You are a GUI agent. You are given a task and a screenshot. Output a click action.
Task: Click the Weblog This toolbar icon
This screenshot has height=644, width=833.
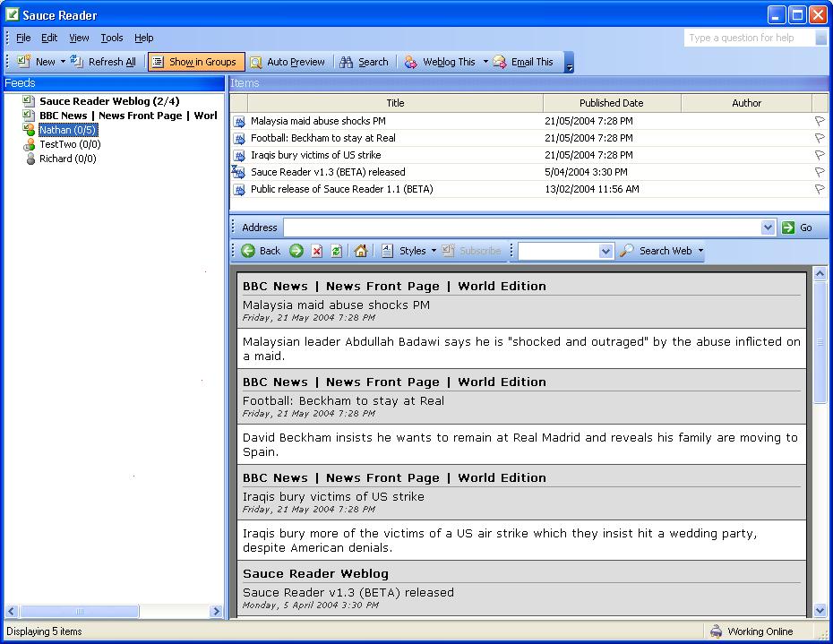click(410, 62)
